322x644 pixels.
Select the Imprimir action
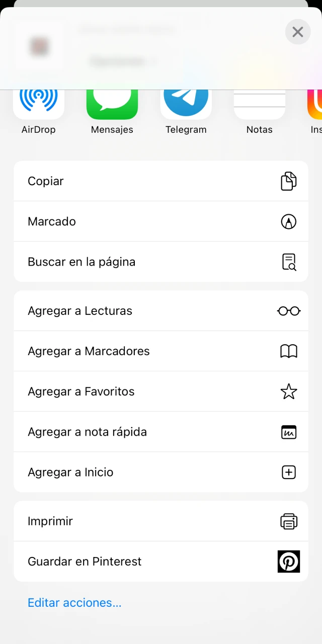50,521
